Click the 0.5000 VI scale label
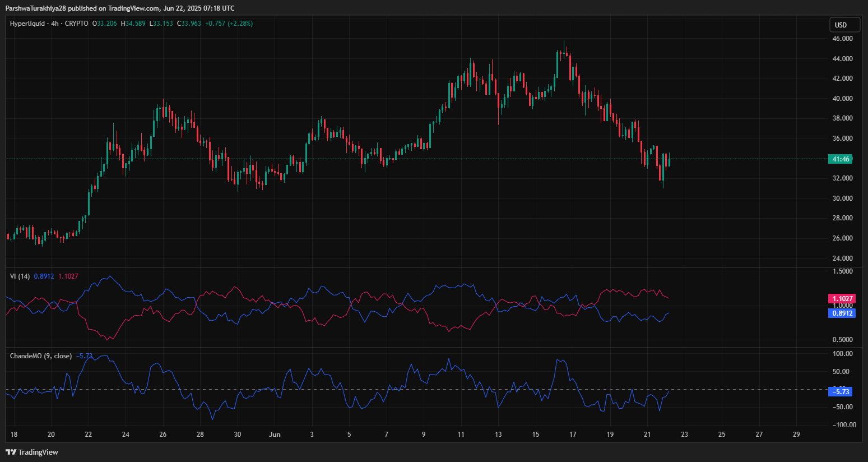Image resolution: width=868 pixels, height=462 pixels. [x=843, y=340]
